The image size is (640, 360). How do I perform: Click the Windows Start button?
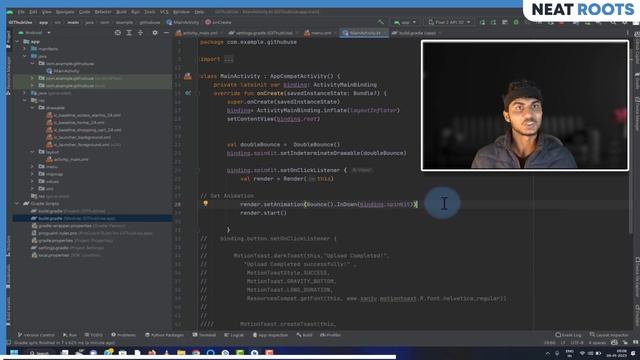point(14,353)
